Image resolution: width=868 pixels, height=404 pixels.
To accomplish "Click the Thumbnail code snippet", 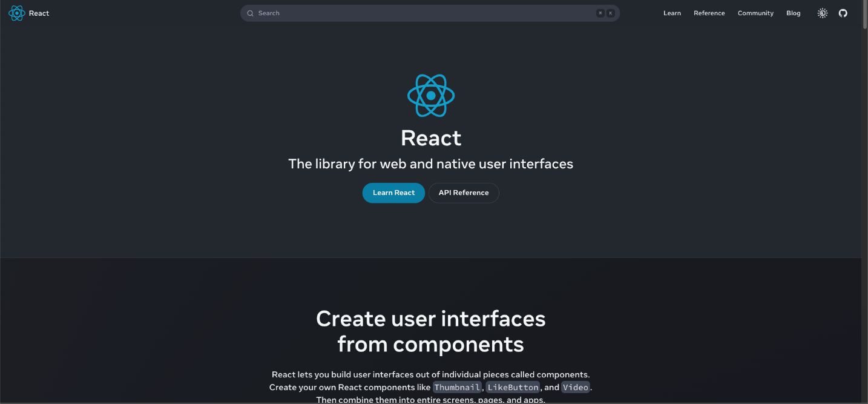I will click(457, 388).
